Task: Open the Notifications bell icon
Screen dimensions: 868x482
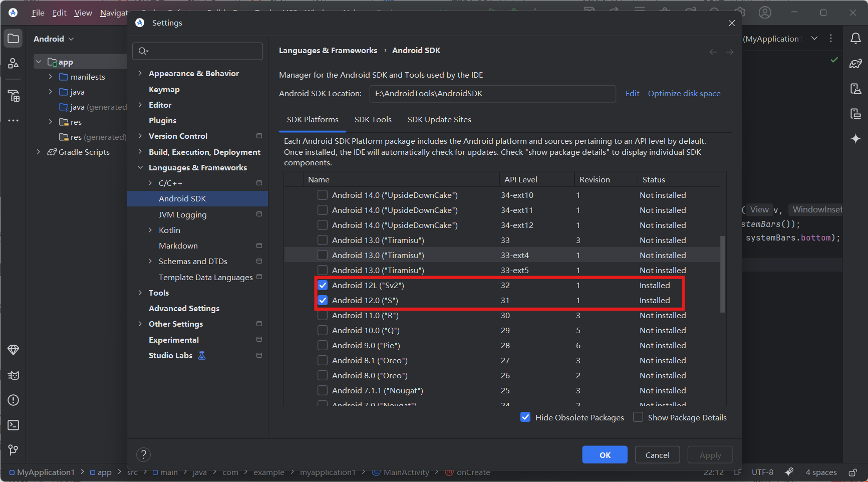Action: (855, 39)
